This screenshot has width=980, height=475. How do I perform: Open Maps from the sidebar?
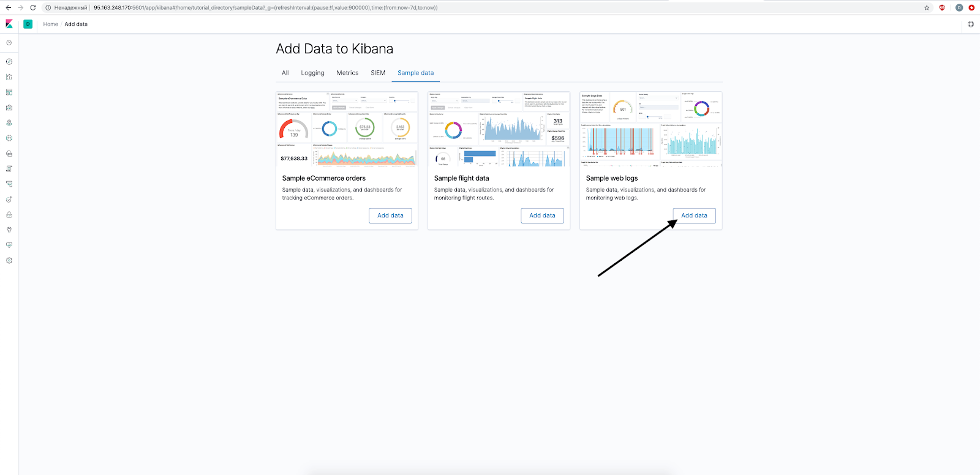tap(9, 123)
